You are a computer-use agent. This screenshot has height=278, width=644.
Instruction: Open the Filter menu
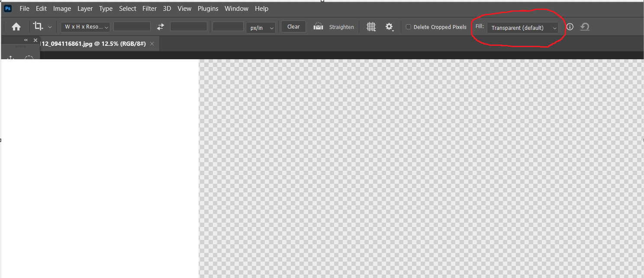point(149,8)
